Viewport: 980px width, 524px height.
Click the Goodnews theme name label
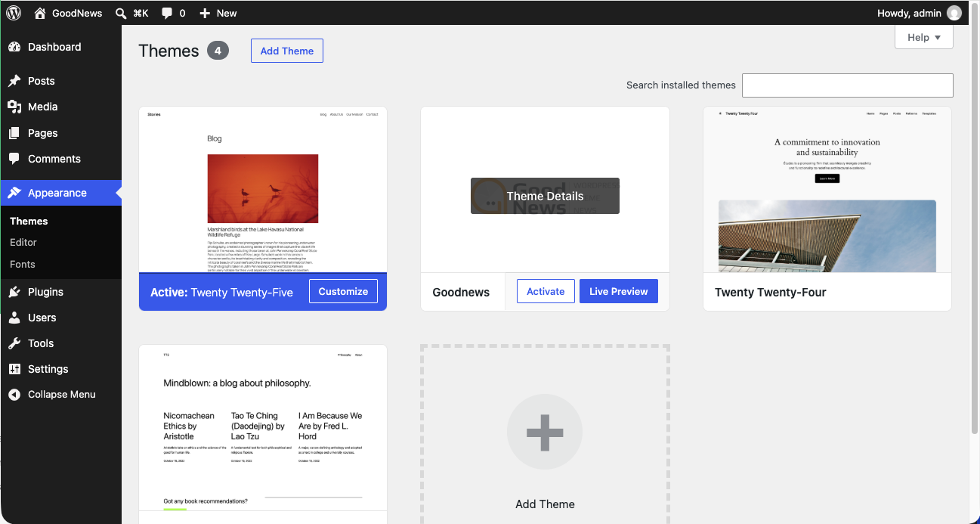(x=461, y=292)
